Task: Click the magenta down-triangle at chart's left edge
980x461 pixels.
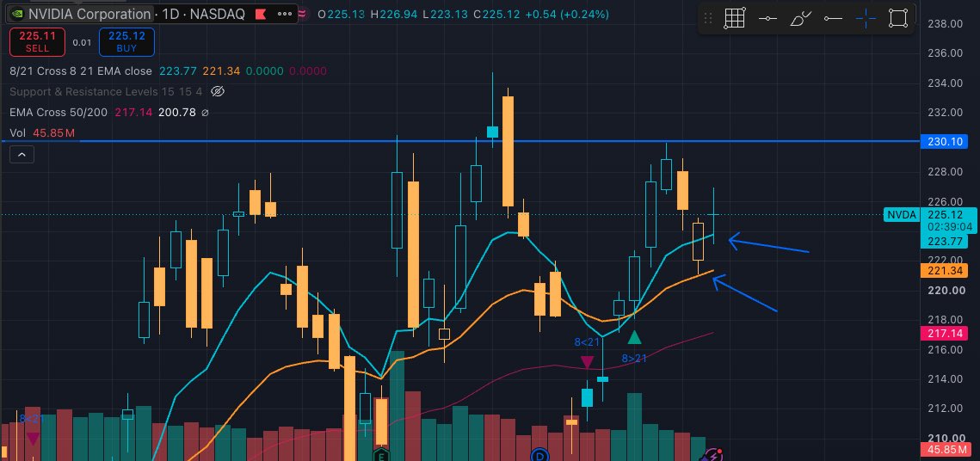Action: pos(33,439)
